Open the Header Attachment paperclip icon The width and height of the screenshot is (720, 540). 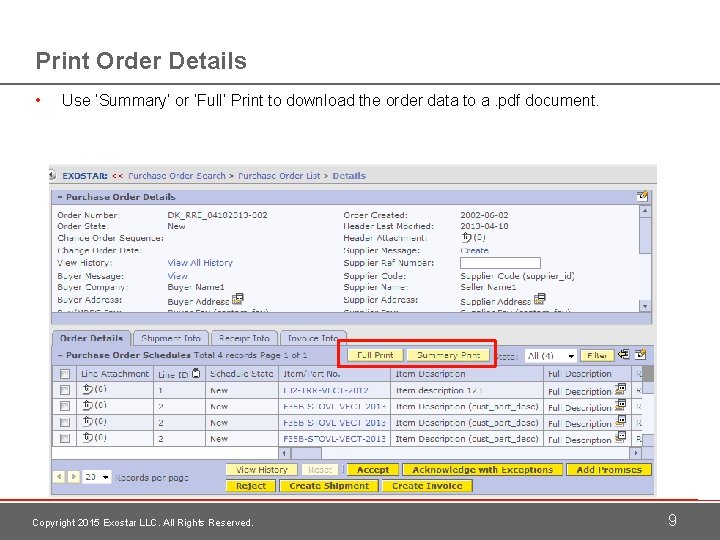467,237
